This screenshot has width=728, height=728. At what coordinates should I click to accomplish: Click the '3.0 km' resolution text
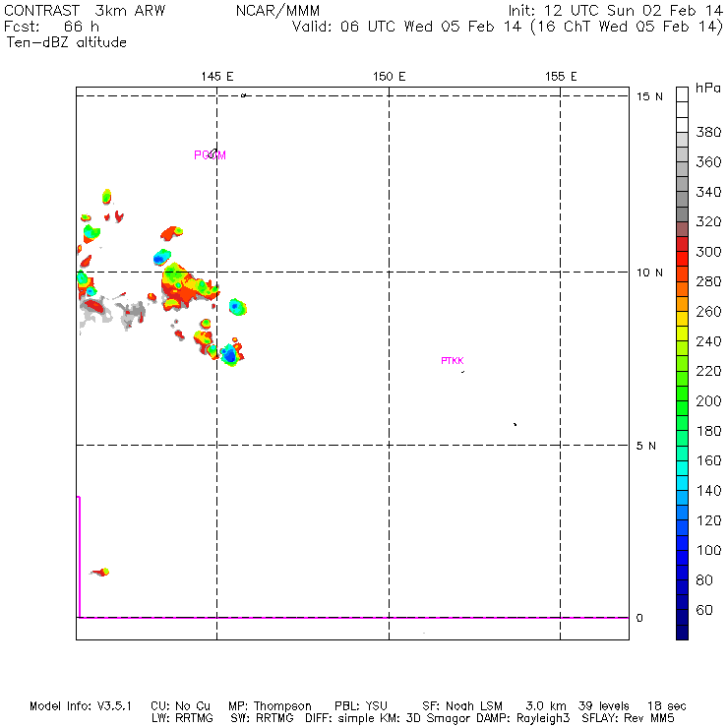pos(546,706)
